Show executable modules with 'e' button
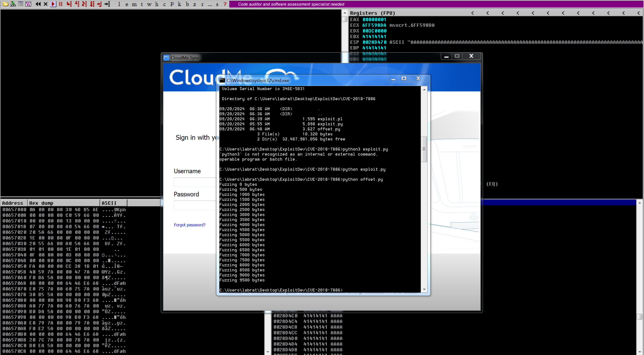The image size is (644, 355). click(127, 4)
